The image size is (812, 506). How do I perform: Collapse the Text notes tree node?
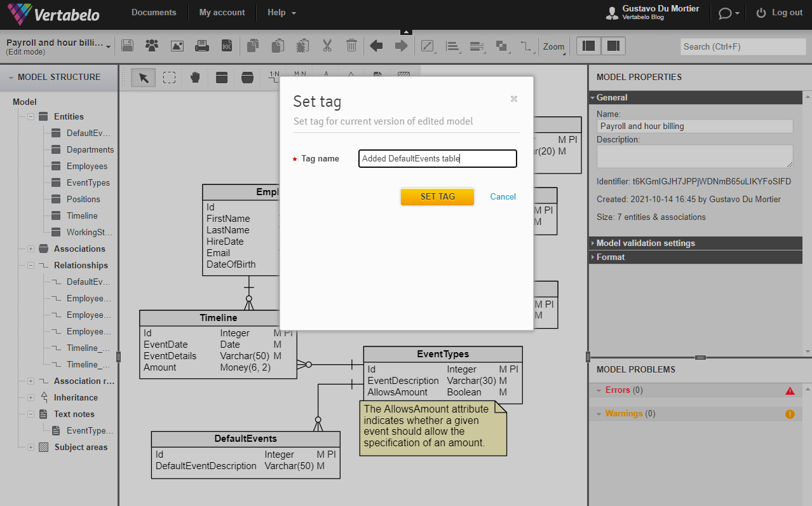30,414
